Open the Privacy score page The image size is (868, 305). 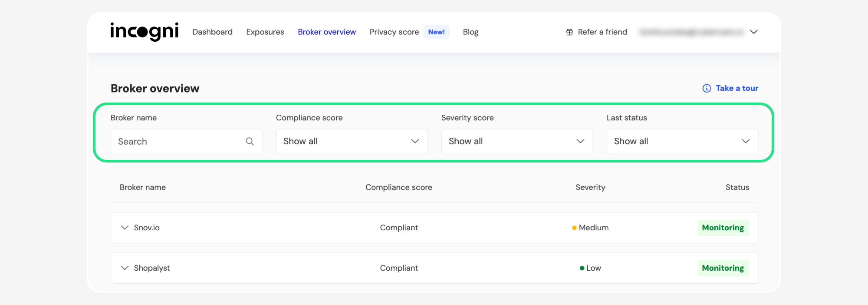pos(394,32)
